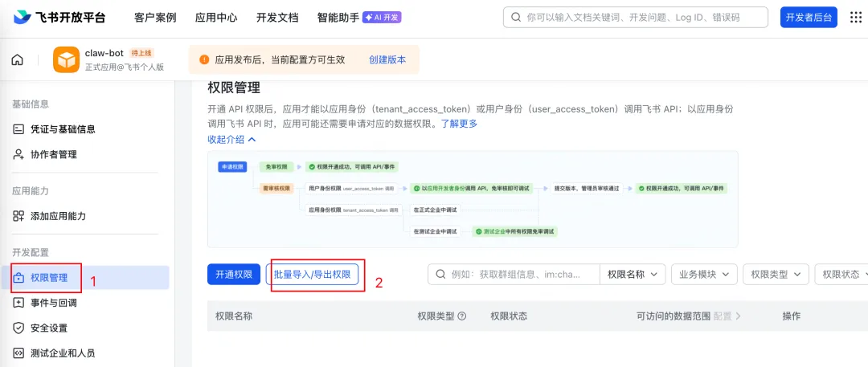Viewport: 868px width, 367px height.
Task: Click the 待上线 status tag
Action: [141, 53]
